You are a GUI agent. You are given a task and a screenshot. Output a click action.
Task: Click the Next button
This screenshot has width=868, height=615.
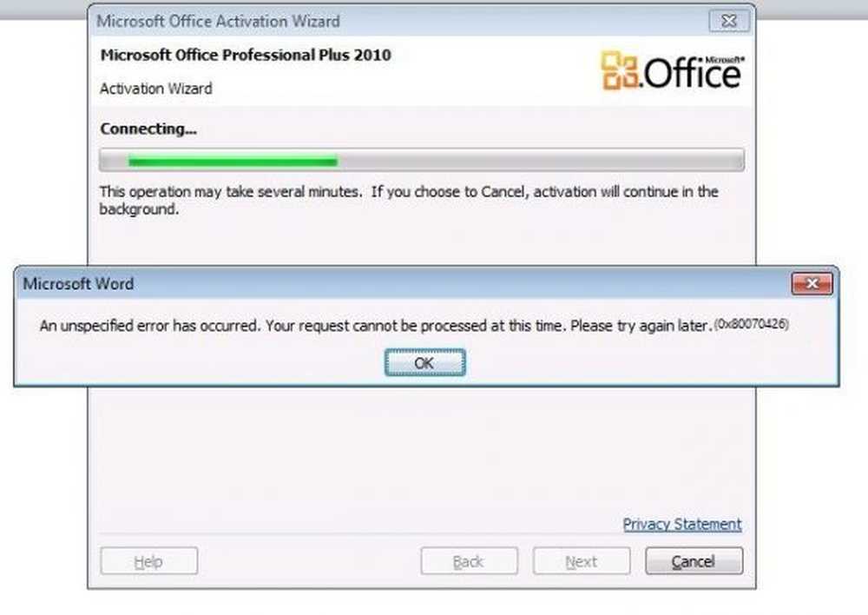(582, 561)
